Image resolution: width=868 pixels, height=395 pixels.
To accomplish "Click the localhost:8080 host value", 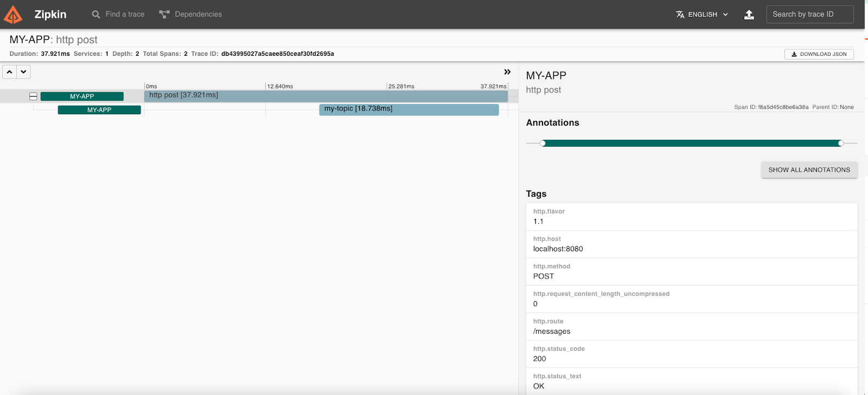I will pos(558,249).
